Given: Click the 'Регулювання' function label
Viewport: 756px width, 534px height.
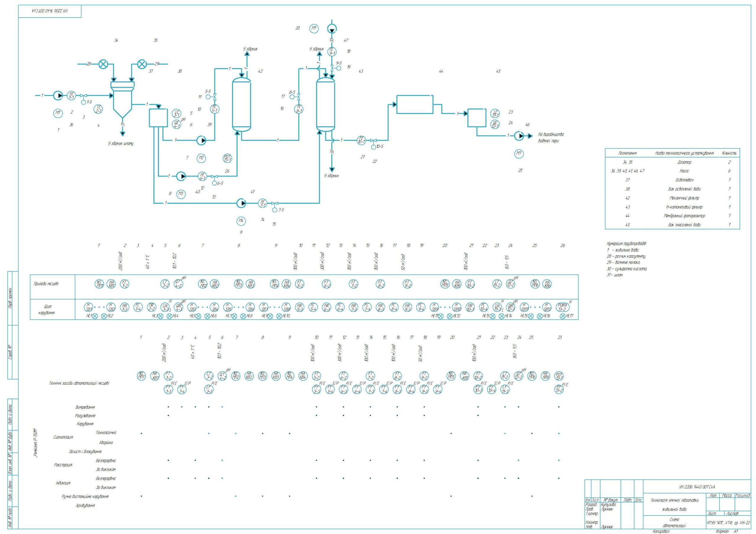Looking at the screenshot, I should (x=85, y=416).
